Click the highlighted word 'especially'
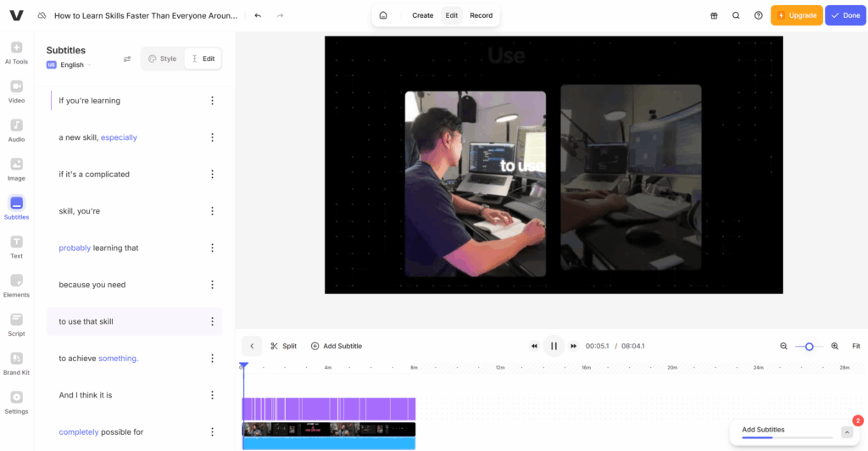 pyautogui.click(x=119, y=137)
